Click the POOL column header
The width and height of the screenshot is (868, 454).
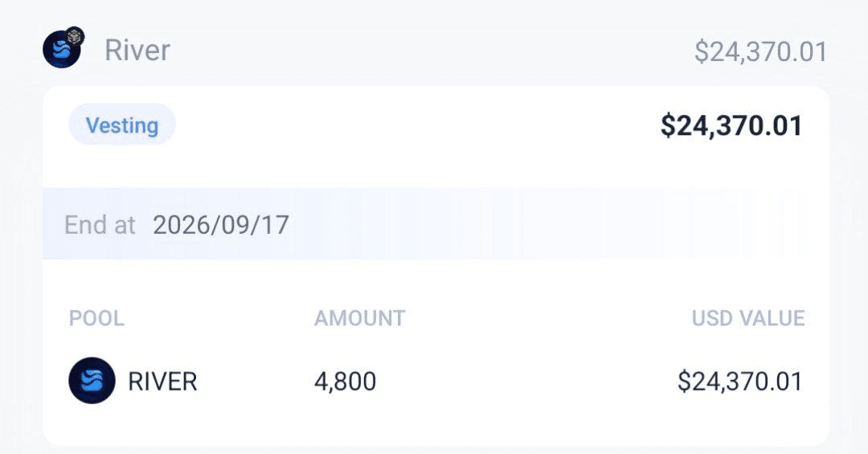pyautogui.click(x=96, y=318)
